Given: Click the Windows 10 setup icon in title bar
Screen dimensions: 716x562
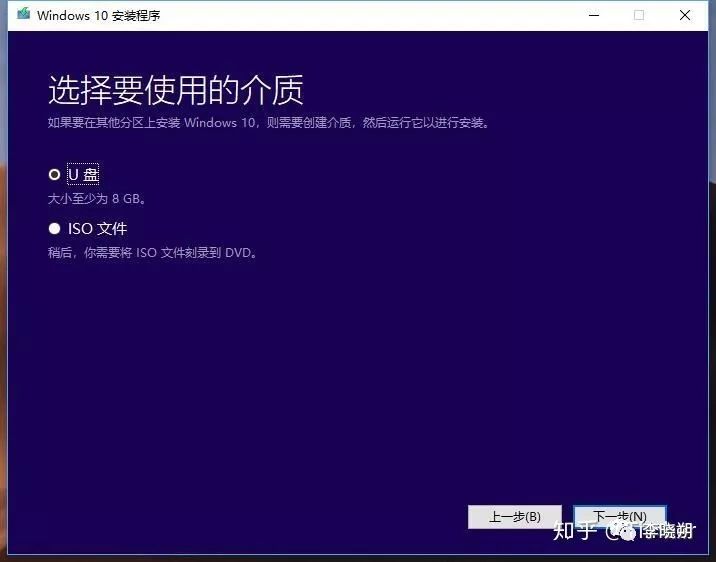Looking at the screenshot, I should [x=23, y=14].
